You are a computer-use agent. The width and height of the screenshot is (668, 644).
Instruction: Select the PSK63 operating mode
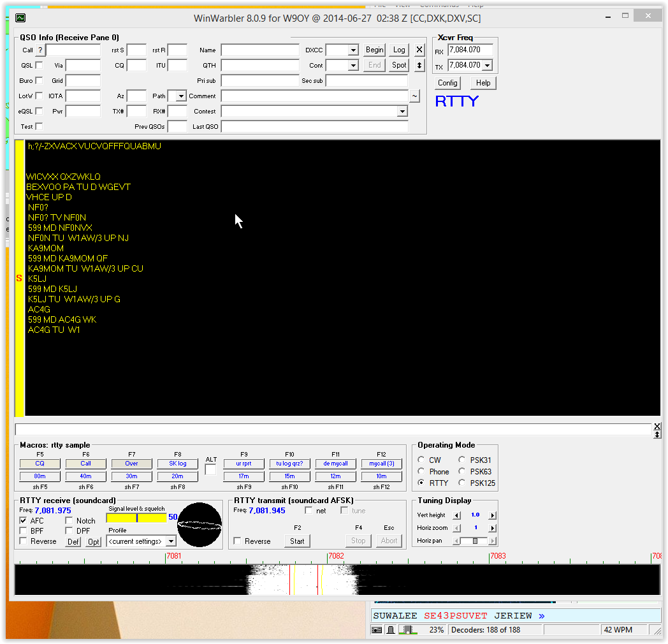pos(461,471)
